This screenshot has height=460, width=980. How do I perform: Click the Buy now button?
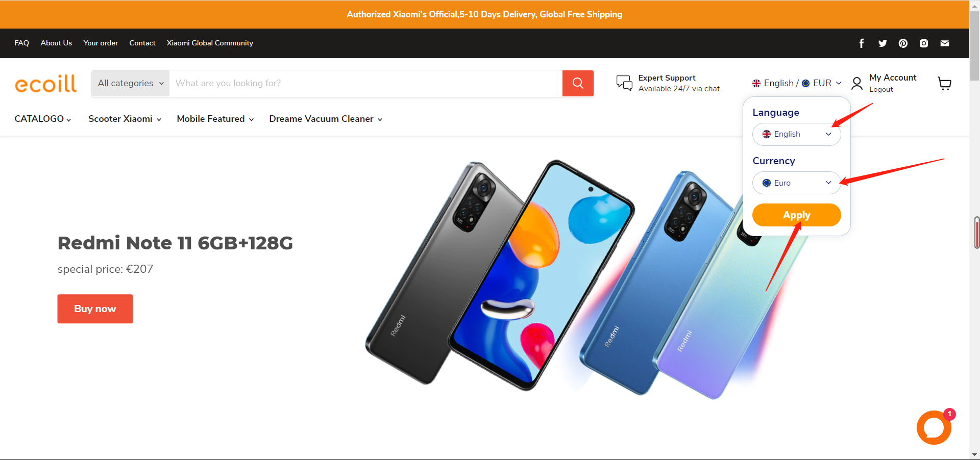pyautogui.click(x=95, y=309)
